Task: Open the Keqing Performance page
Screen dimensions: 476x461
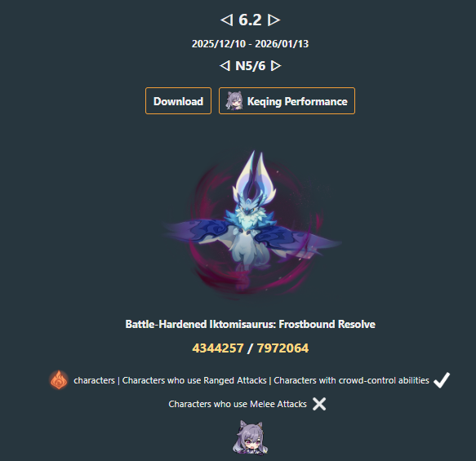Action: tap(287, 101)
